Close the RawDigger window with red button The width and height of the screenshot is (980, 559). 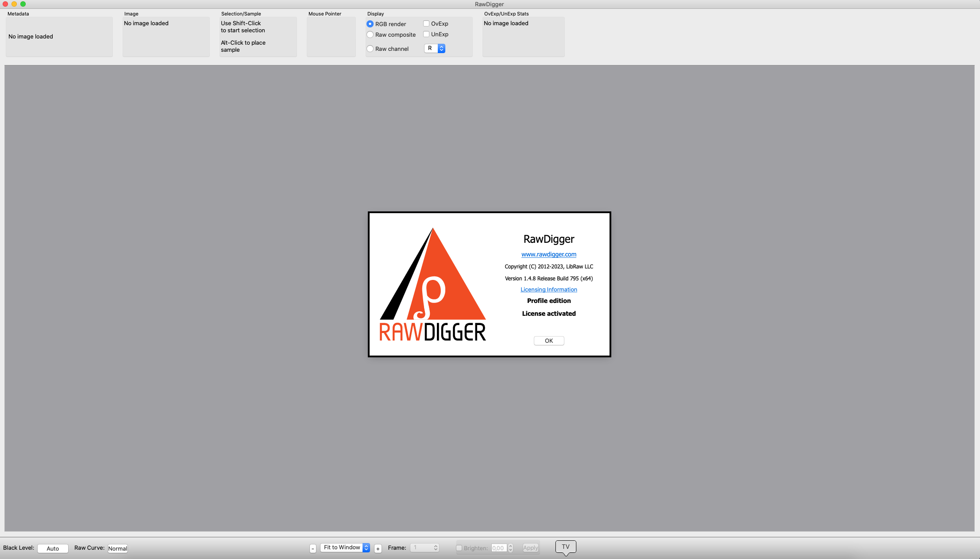tap(5, 4)
